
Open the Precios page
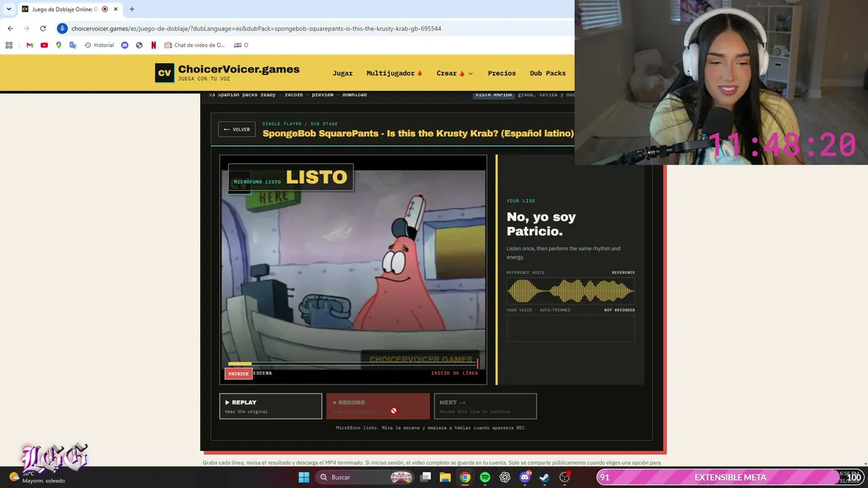502,73
